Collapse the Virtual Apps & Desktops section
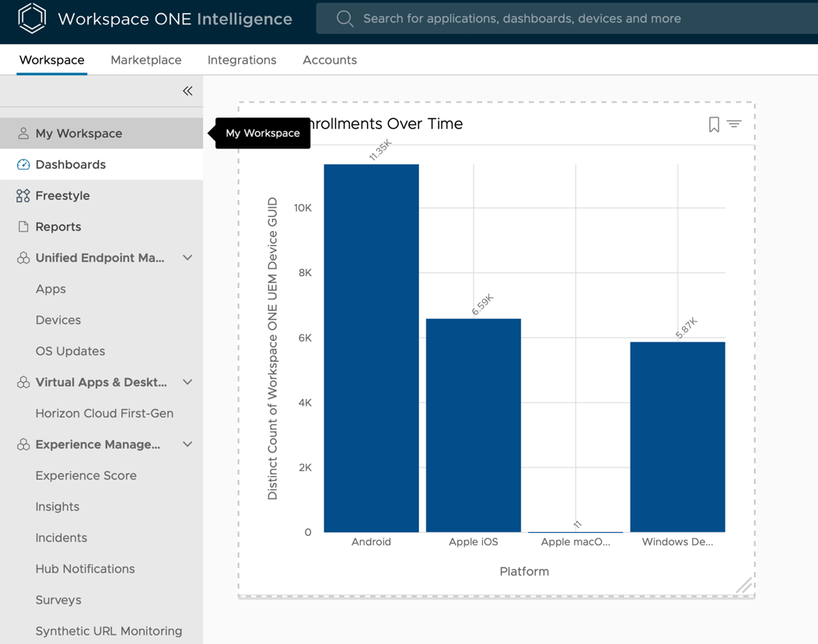Image resolution: width=818 pixels, height=644 pixels. click(x=187, y=382)
